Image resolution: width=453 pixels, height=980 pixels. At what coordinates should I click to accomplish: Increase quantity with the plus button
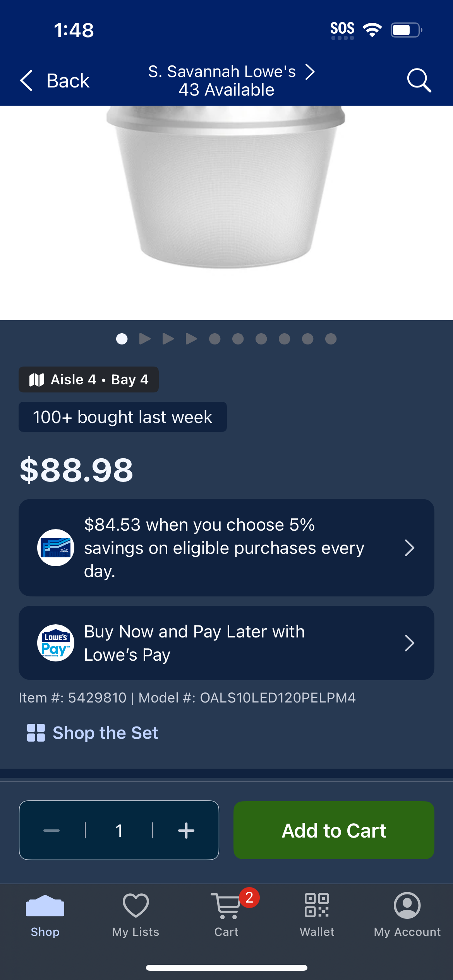click(186, 830)
